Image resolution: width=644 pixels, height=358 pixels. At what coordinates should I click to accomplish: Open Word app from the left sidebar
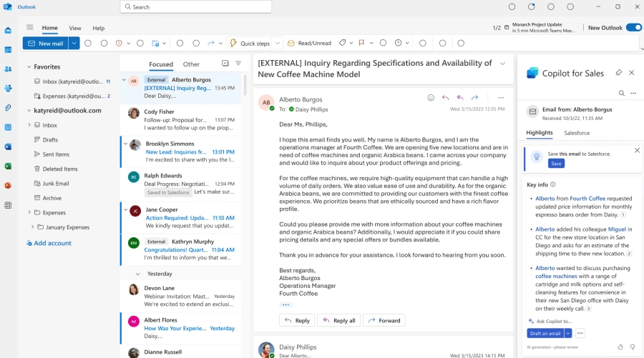click(x=8, y=146)
